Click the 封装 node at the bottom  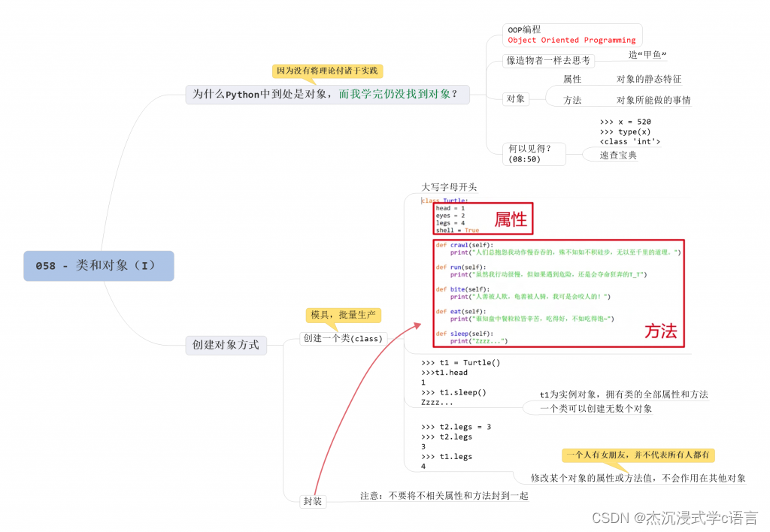(x=312, y=500)
